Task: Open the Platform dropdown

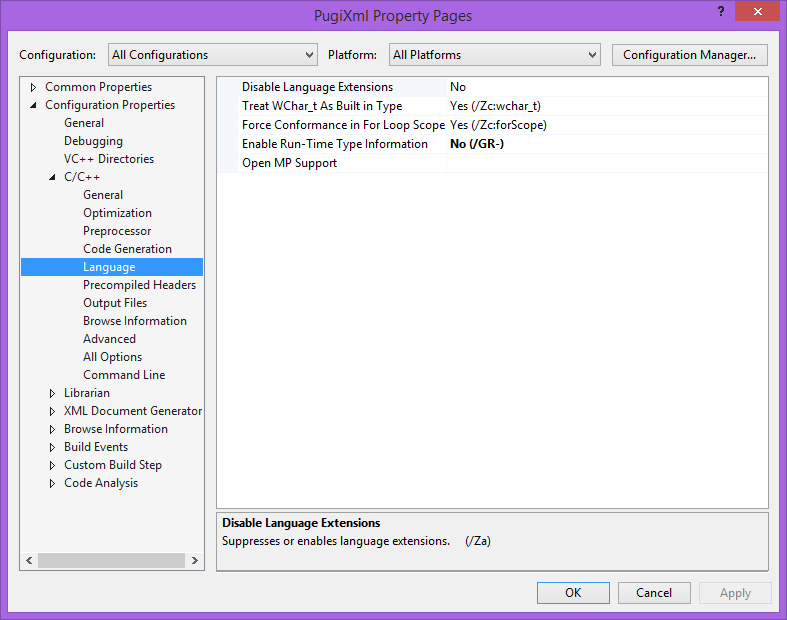Action: 494,55
